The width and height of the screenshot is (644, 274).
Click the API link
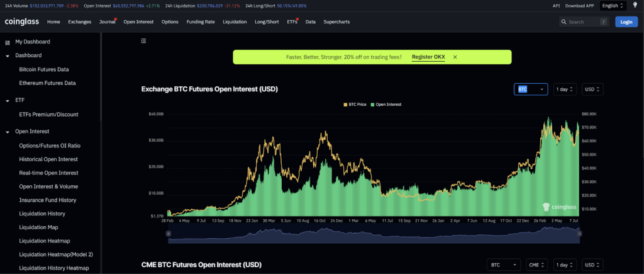coord(556,6)
